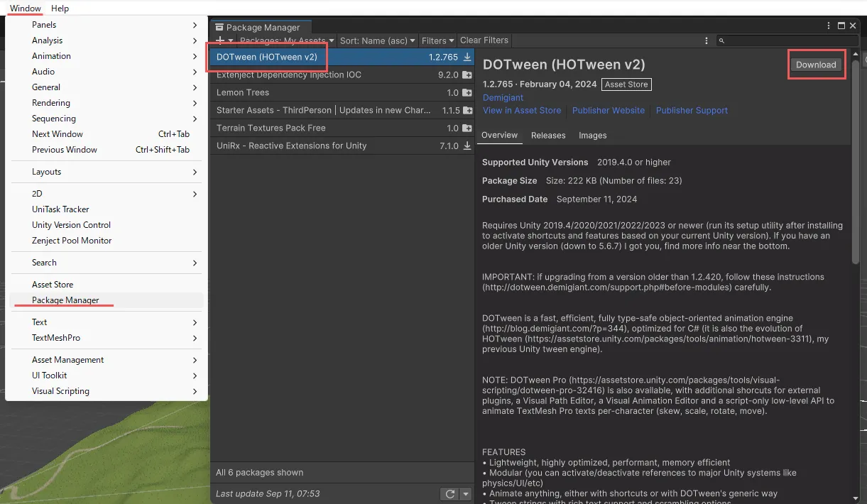Open the View in Asset Store link

(x=522, y=111)
